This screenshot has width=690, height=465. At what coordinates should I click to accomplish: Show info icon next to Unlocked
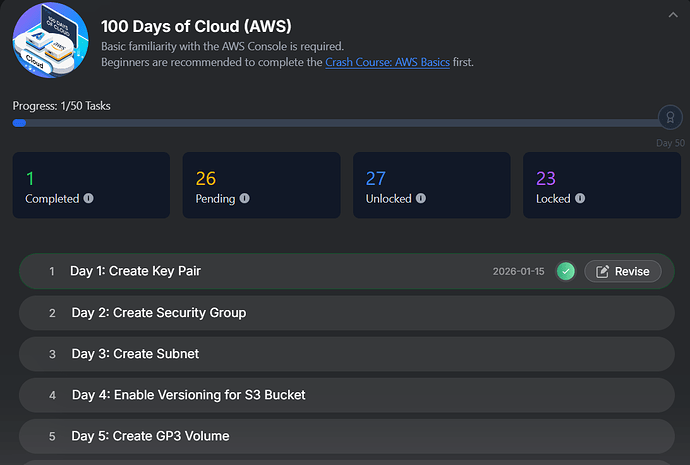[x=421, y=199]
